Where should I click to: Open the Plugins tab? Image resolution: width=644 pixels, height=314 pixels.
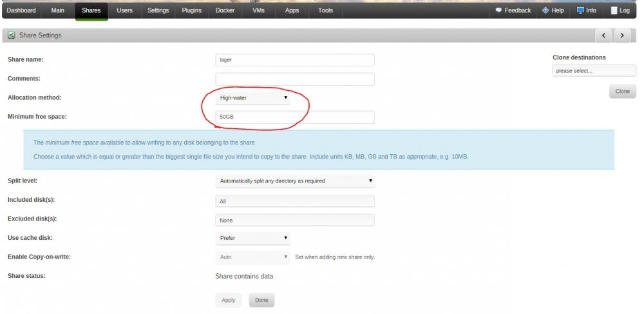[x=191, y=11]
